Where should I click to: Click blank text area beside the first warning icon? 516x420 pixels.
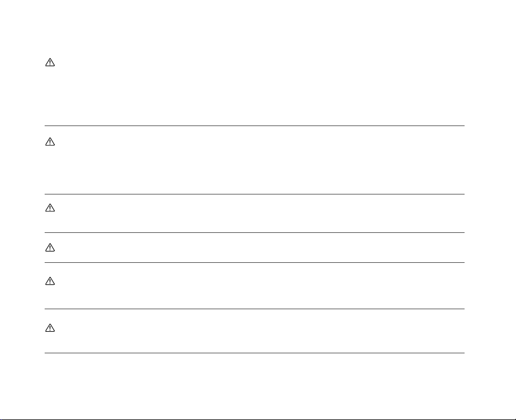click(254, 85)
